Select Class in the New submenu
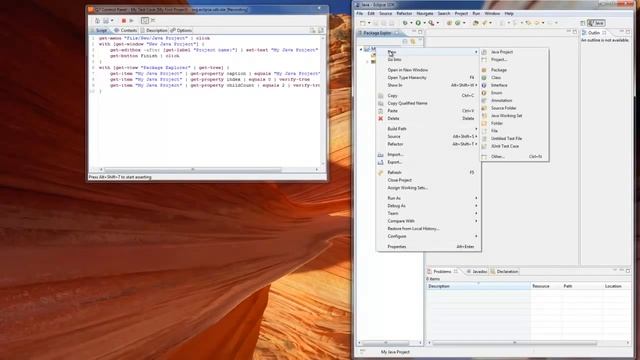The height and width of the screenshot is (360, 640). coord(514,78)
